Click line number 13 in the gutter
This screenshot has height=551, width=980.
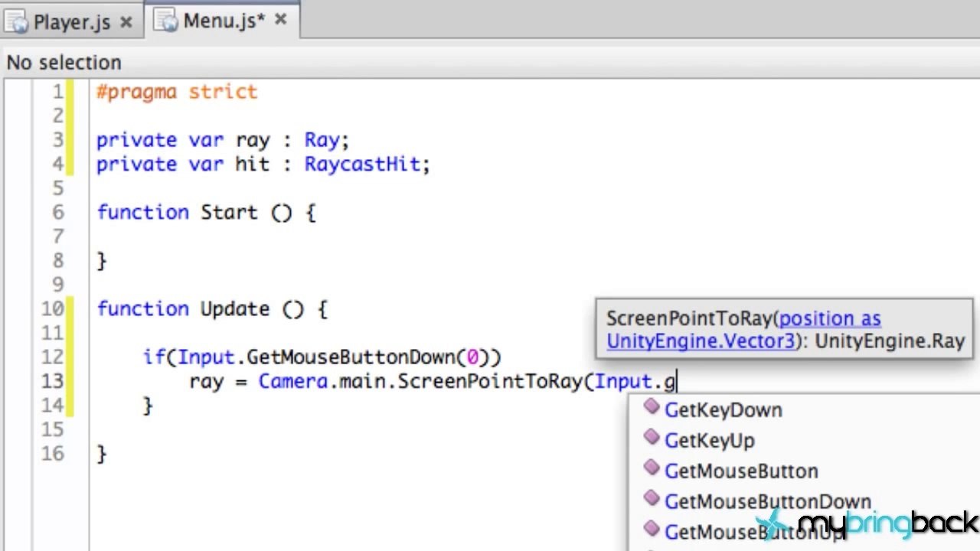53,381
